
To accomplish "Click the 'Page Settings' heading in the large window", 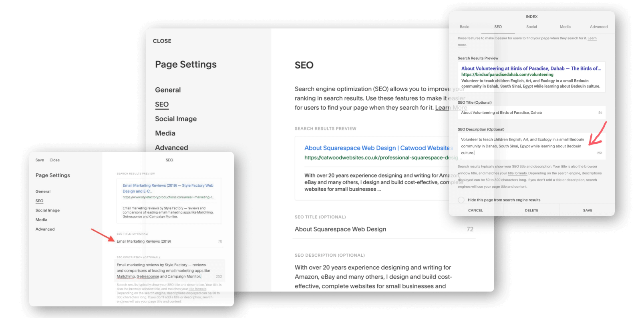I will tap(186, 64).
